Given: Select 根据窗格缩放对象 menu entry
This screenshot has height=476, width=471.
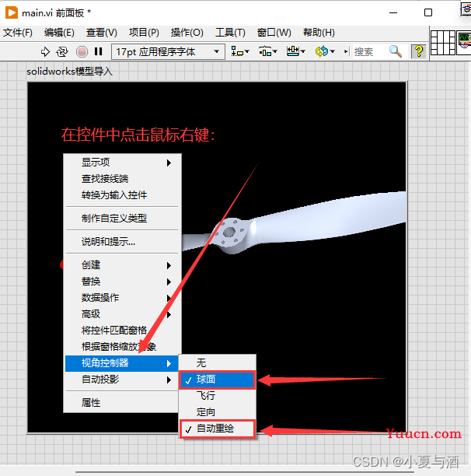Looking at the screenshot, I should coord(122,347).
